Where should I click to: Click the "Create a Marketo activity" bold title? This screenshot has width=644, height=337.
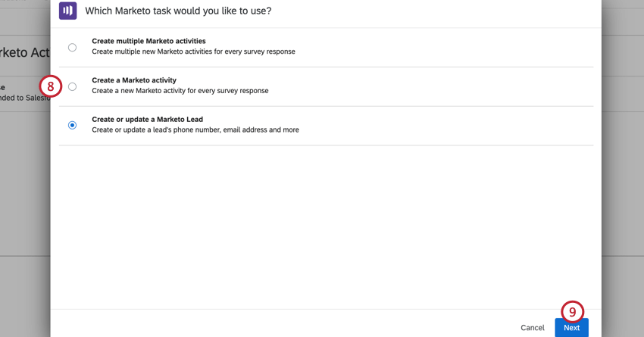point(134,80)
